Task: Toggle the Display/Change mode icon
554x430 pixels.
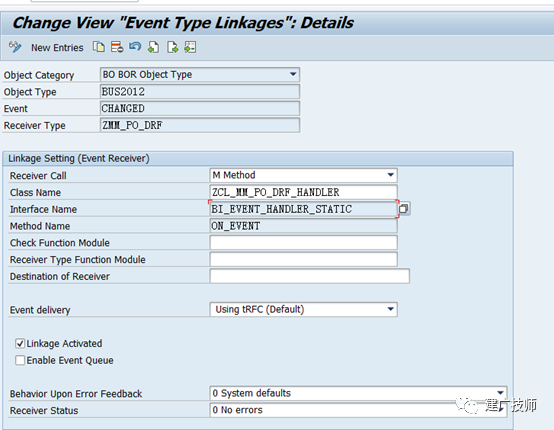Action: pos(15,47)
